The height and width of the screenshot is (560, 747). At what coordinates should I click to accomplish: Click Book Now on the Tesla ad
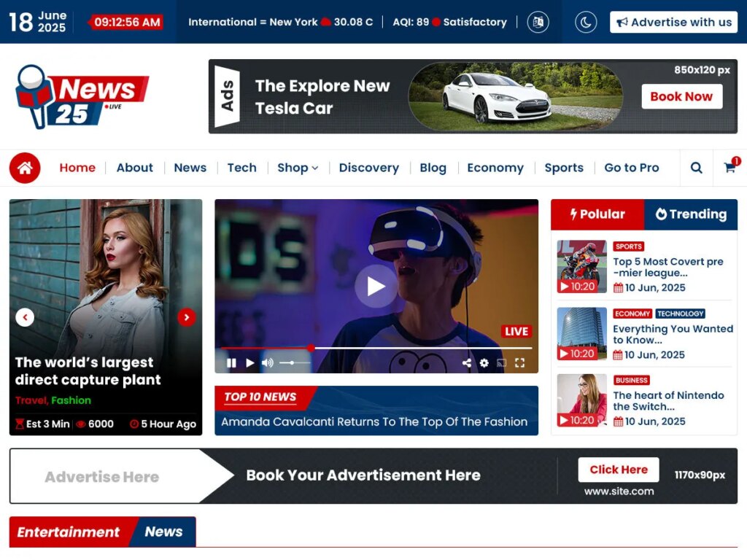coord(681,96)
